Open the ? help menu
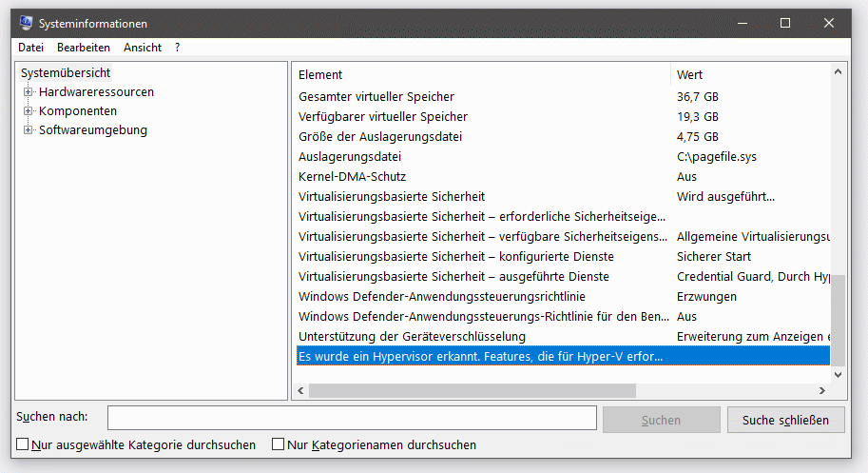868x473 pixels. [x=177, y=48]
